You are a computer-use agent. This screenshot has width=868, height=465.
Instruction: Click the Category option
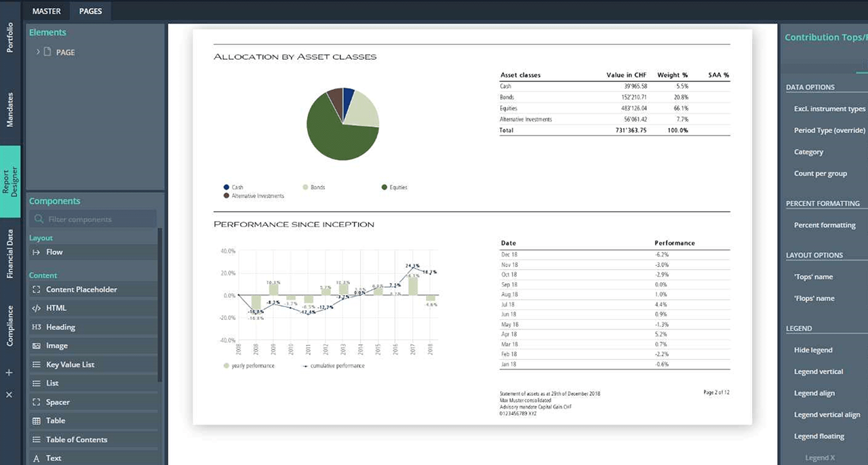(x=808, y=152)
